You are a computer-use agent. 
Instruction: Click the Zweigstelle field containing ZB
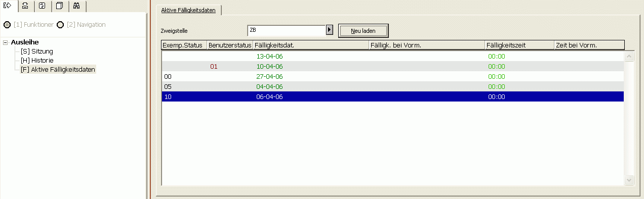(287, 30)
